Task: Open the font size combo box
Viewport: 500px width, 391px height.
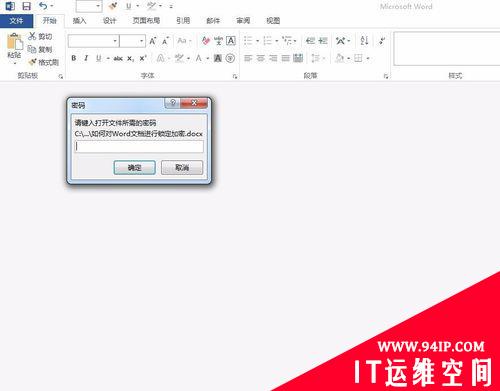Action: point(132,41)
